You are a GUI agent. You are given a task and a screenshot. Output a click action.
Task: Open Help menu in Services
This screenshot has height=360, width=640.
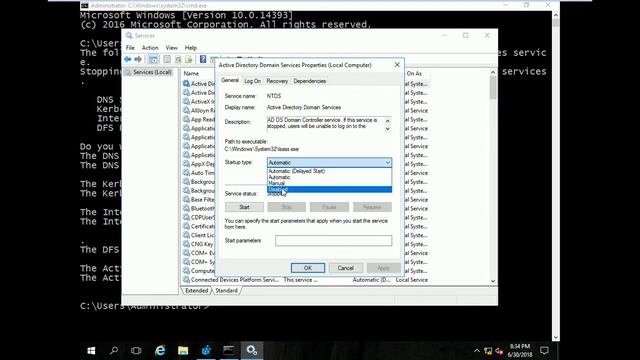coord(191,48)
